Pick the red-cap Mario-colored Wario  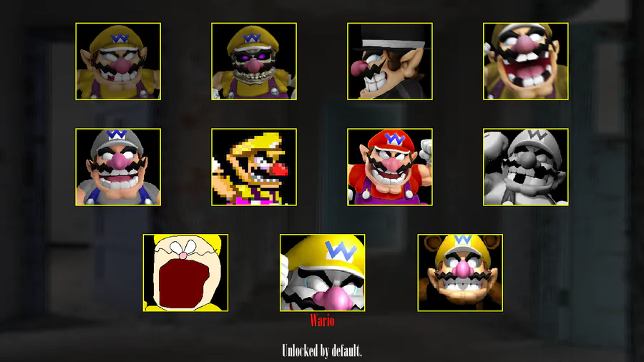(x=390, y=167)
